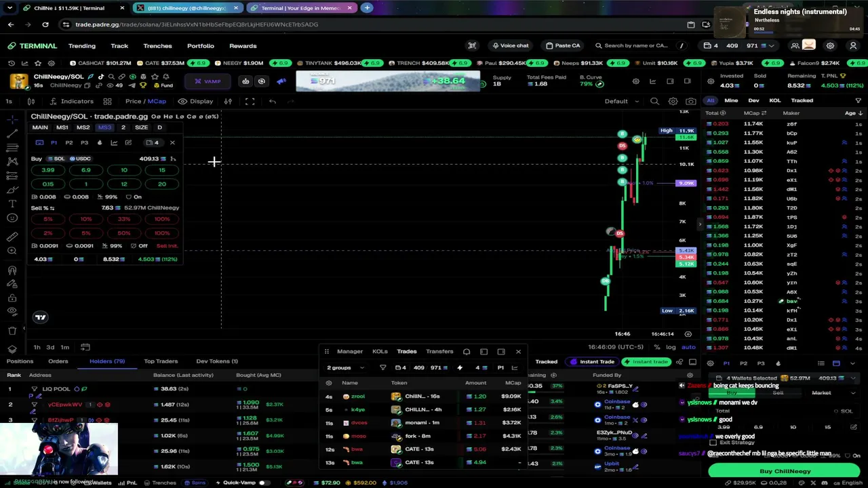Open the Trenches page
The height and width of the screenshot is (488, 868).
(157, 46)
